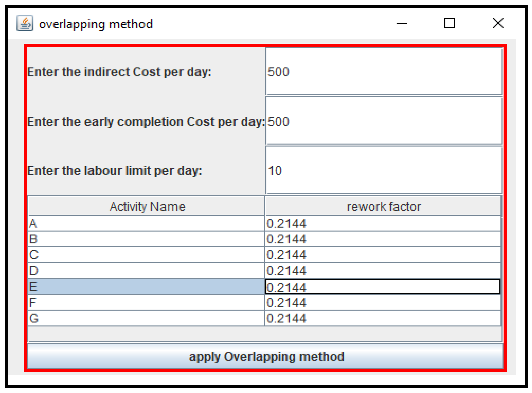Click the Activity Name column header
This screenshot has width=532, height=393.
(147, 206)
